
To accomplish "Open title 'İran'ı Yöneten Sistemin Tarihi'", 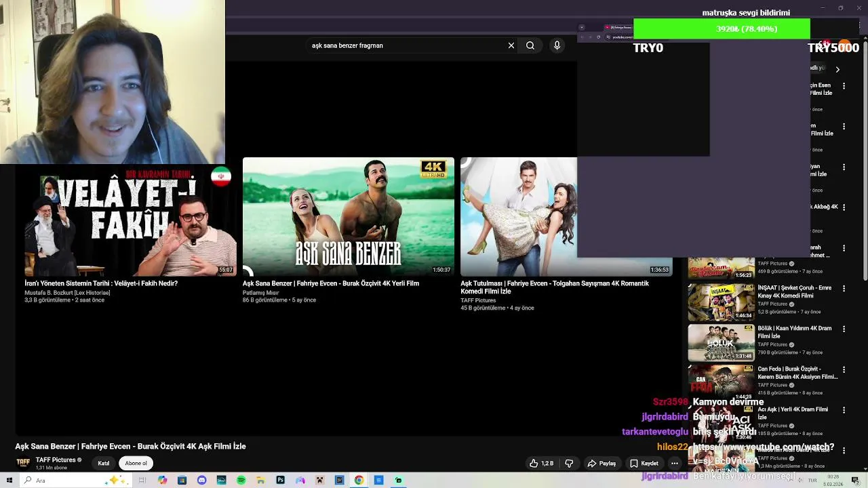I will click(x=101, y=283).
